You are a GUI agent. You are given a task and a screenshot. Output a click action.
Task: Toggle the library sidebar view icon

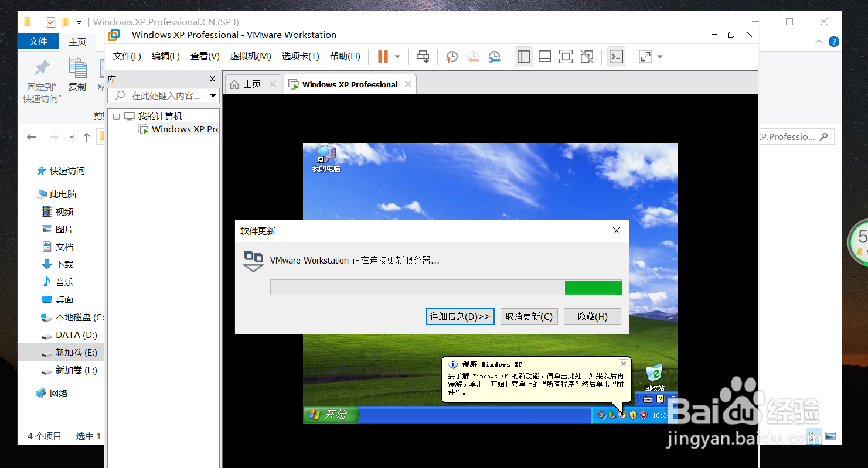[524, 56]
